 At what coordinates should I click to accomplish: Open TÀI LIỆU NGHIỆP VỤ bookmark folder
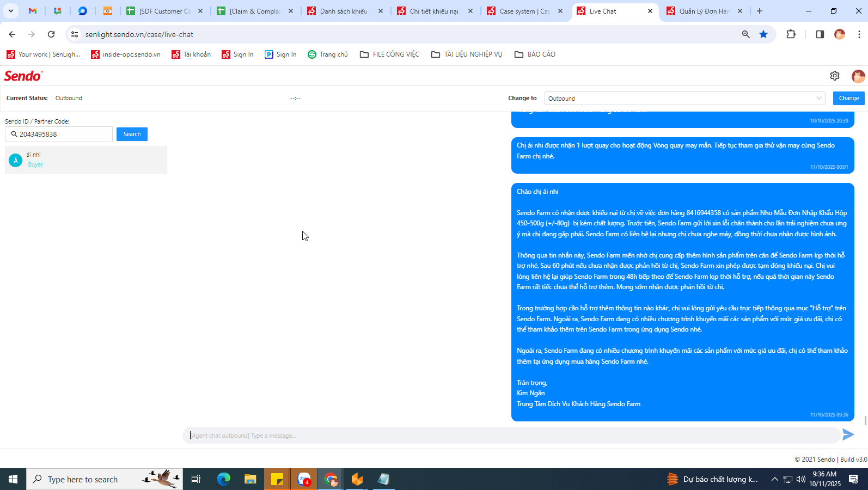point(467,54)
